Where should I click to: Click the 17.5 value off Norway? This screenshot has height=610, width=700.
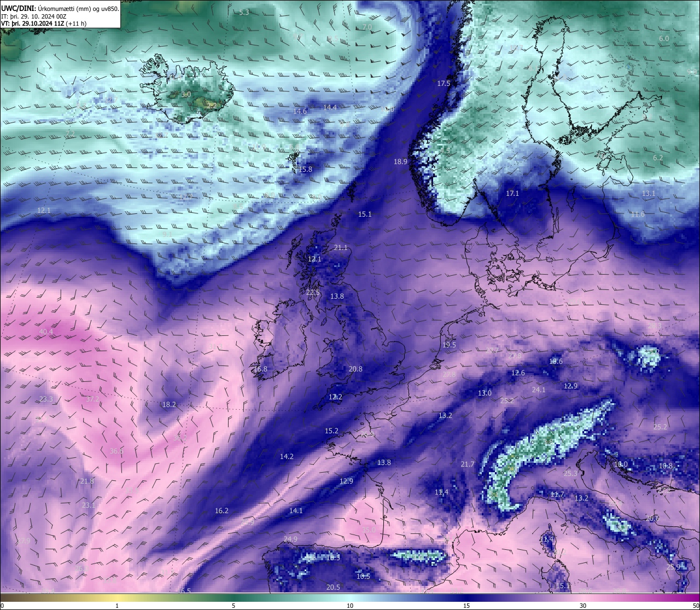click(x=444, y=84)
